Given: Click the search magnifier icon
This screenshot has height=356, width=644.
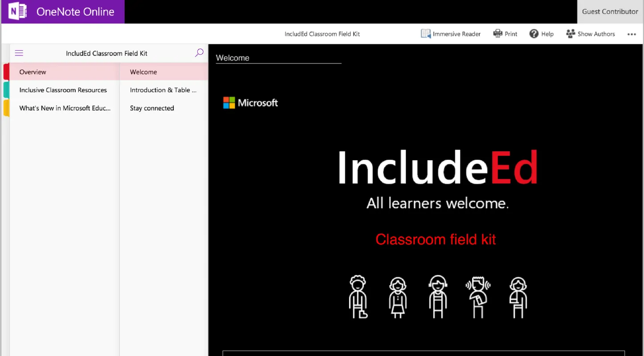Looking at the screenshot, I should click(199, 53).
